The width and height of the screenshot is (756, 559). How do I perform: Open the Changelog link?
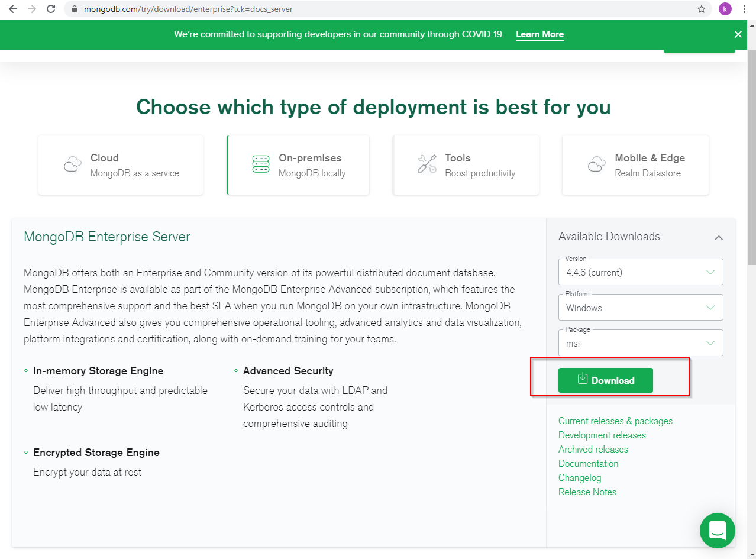pos(580,478)
